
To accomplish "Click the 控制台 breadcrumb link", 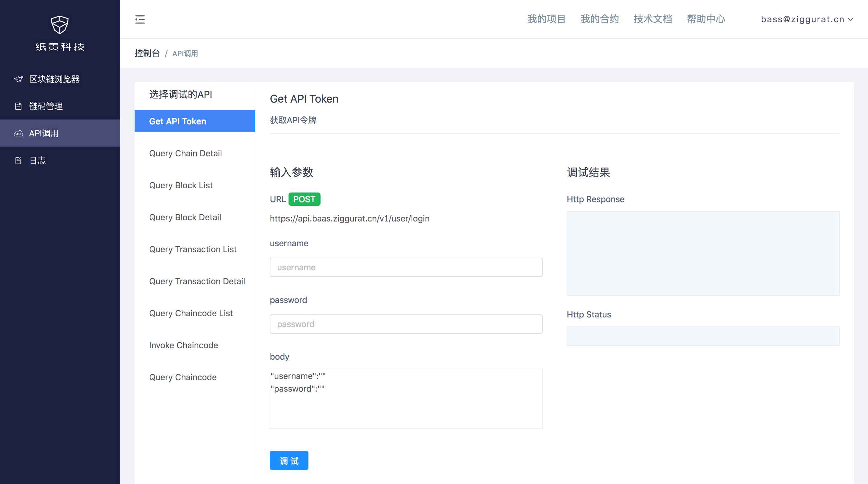I will (147, 53).
